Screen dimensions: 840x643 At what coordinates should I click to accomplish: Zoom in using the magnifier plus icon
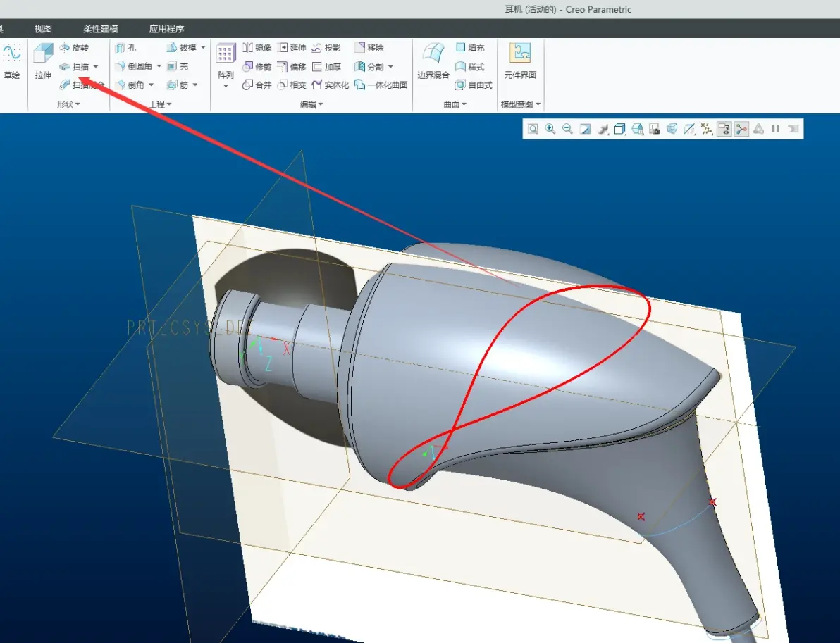550,128
